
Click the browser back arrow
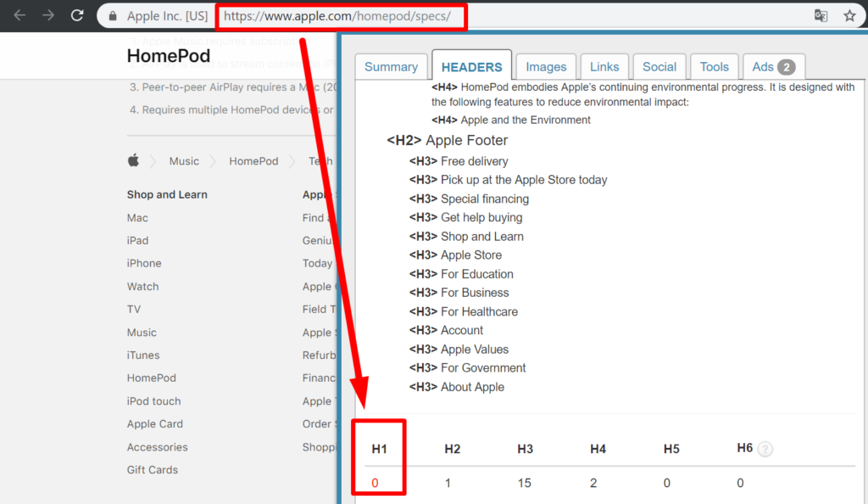pos(19,14)
